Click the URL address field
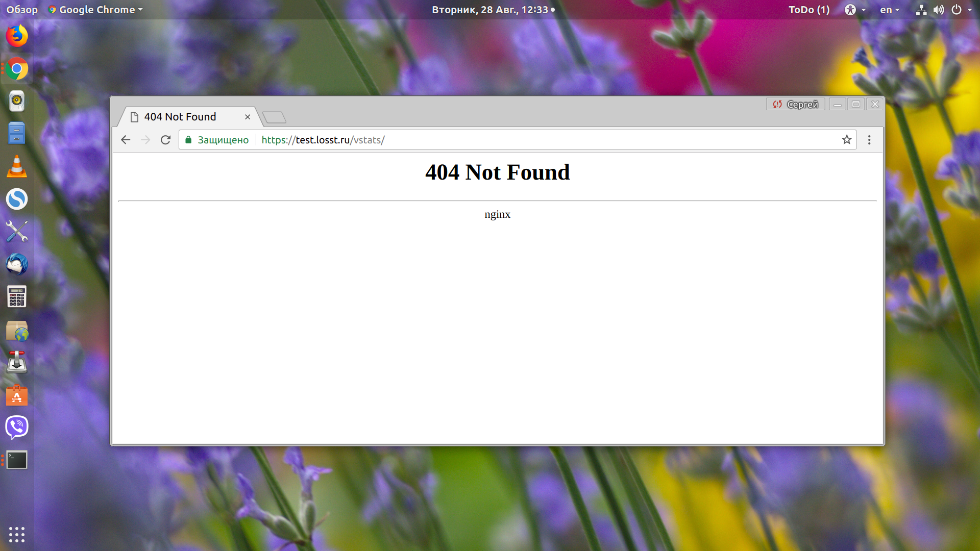 tap(510, 140)
